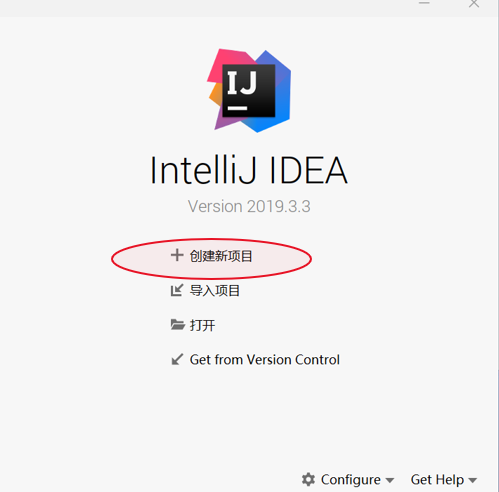Expand the Get Help dropdown arrow
499x492 pixels.
point(472,480)
